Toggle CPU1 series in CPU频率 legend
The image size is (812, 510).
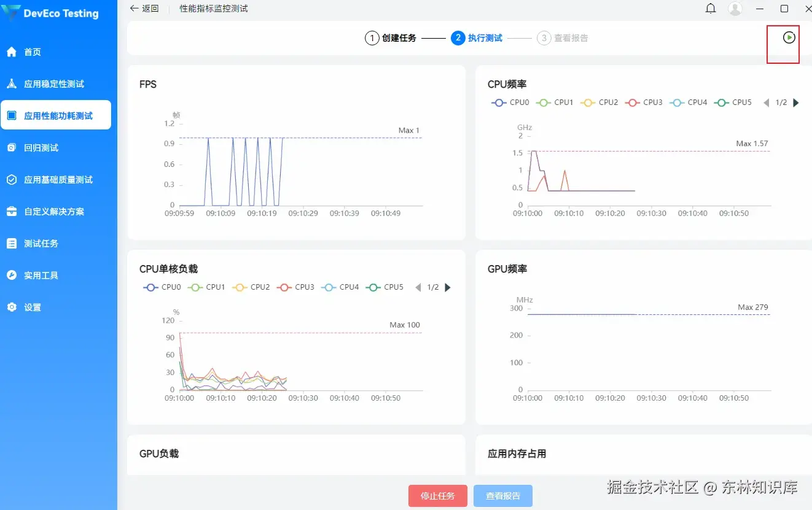[x=555, y=102]
